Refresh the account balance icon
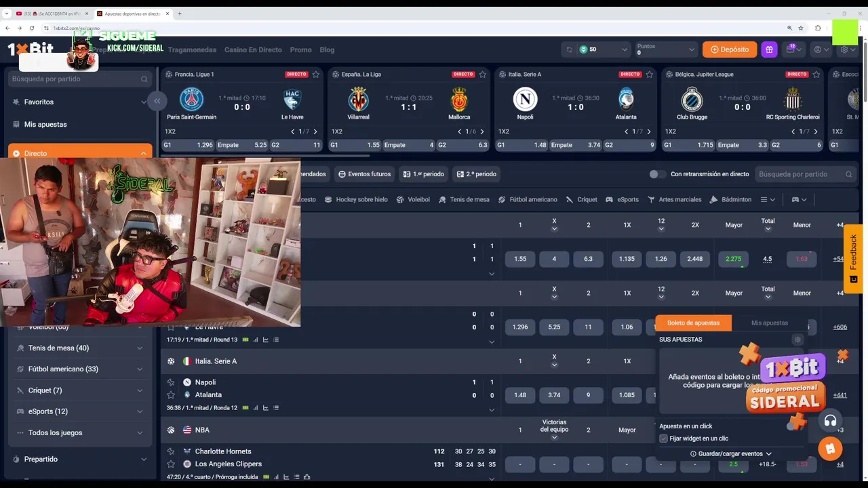868x488 pixels. click(569, 49)
